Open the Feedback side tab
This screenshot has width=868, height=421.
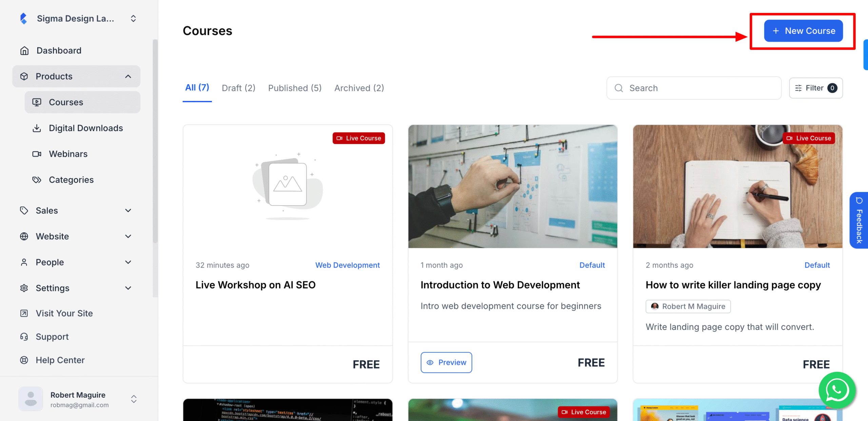[x=859, y=220]
